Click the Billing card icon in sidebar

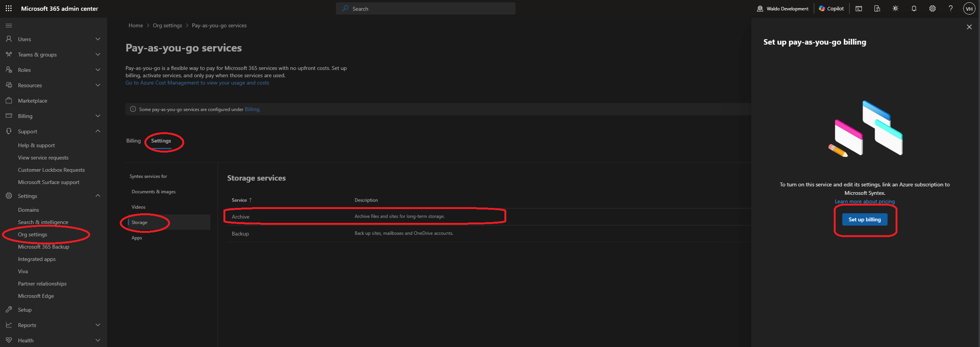9,116
